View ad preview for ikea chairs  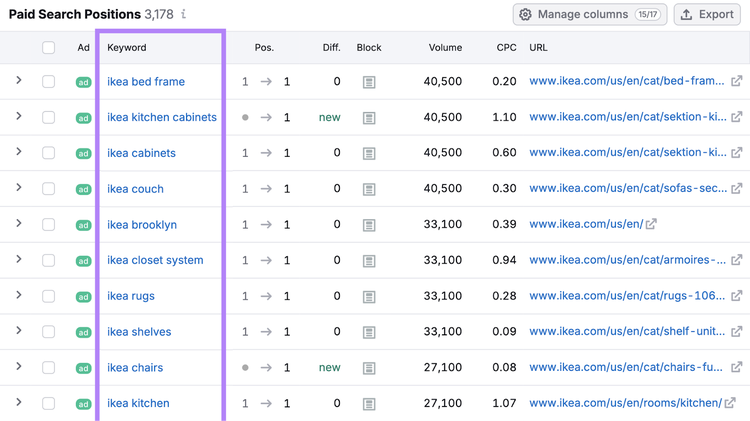click(x=83, y=368)
